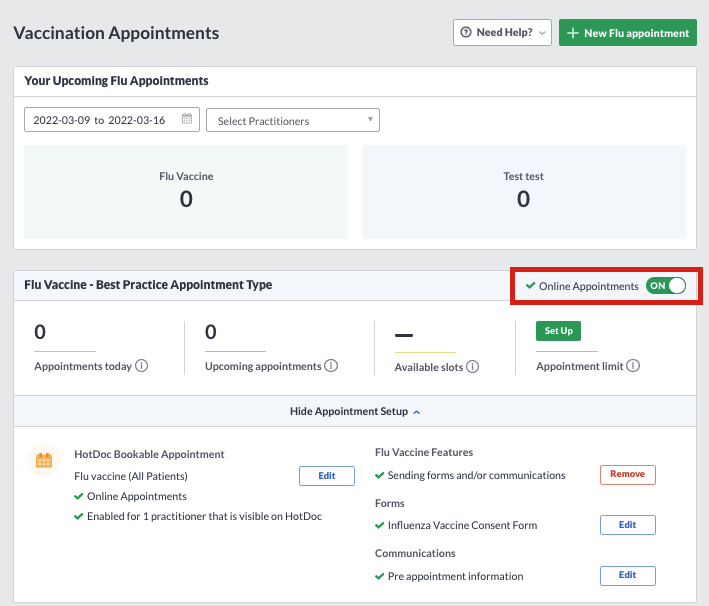Click the New Flu appointment button
Viewport: 709px width, 606px height.
[x=628, y=33]
